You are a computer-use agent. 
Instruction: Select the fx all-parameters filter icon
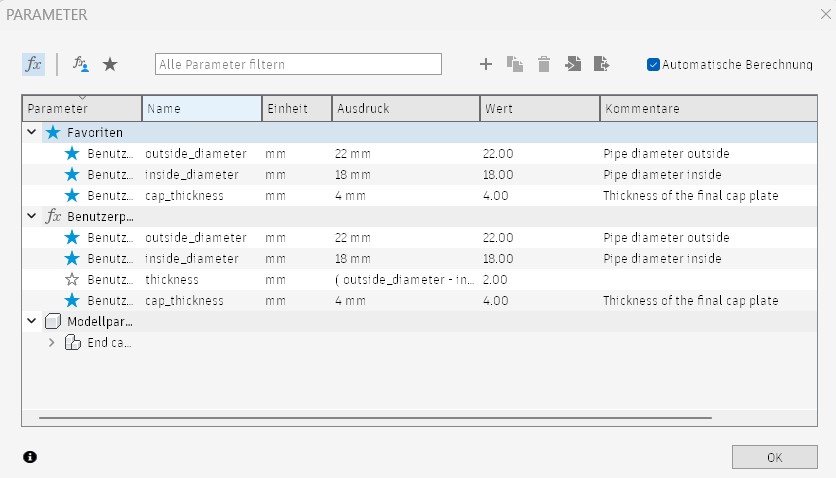(33, 64)
